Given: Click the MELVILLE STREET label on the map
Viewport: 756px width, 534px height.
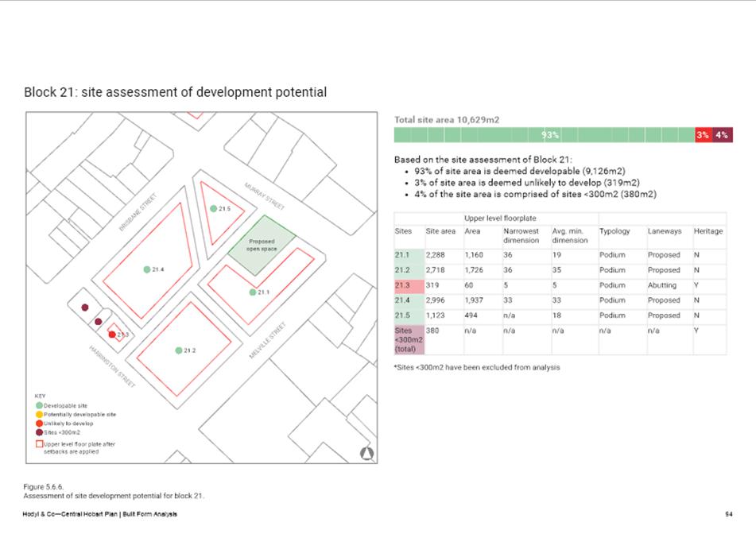Looking at the screenshot, I should (268, 340).
